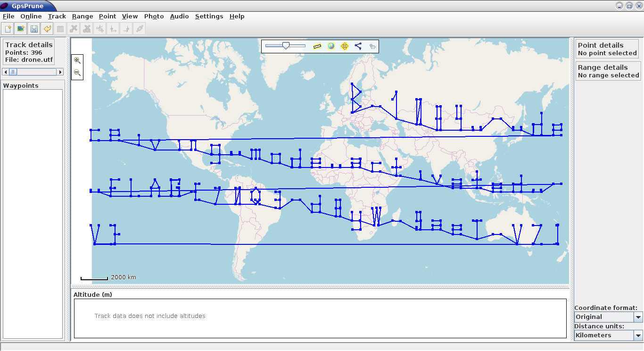Image resolution: width=644 pixels, height=351 pixels.
Task: Click the open file toolbar icon
Action: (x=8, y=29)
